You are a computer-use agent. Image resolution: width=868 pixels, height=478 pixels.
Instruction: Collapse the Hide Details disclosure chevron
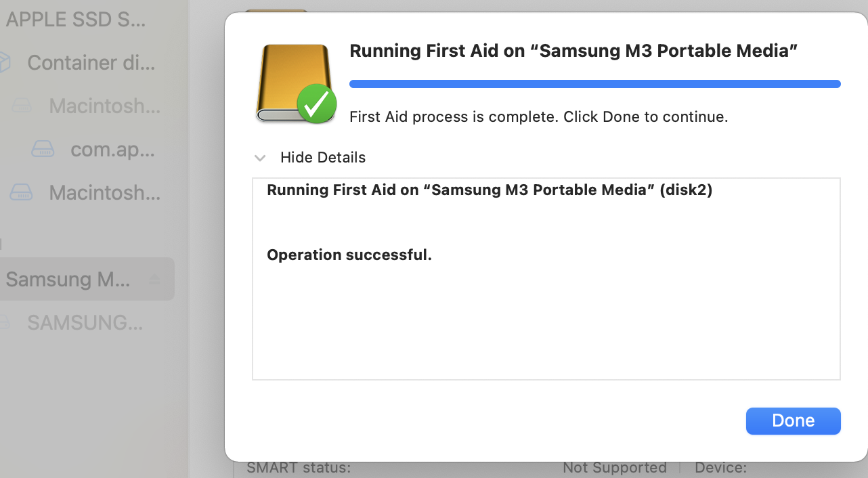pos(259,158)
